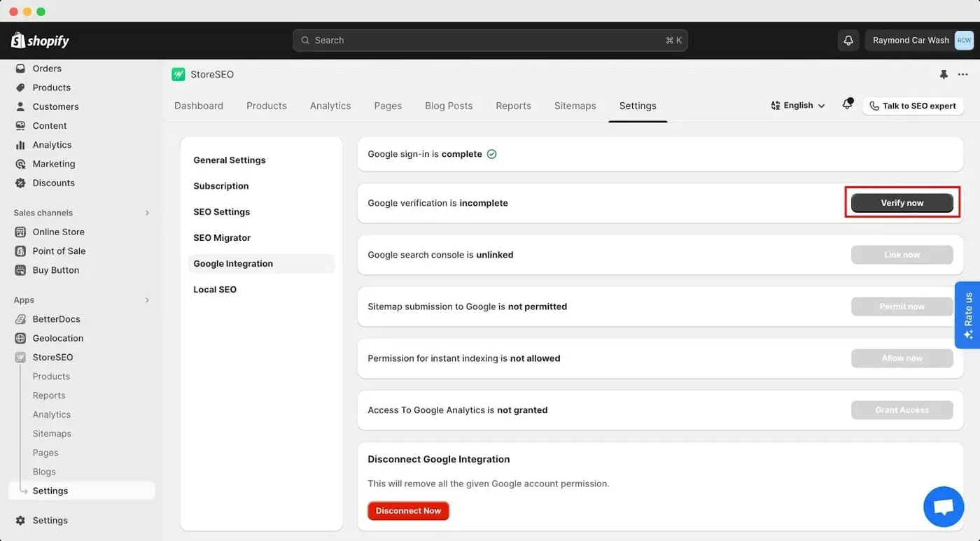Switch to the Products tab in StoreSEO
The width and height of the screenshot is (980, 541).
click(267, 106)
